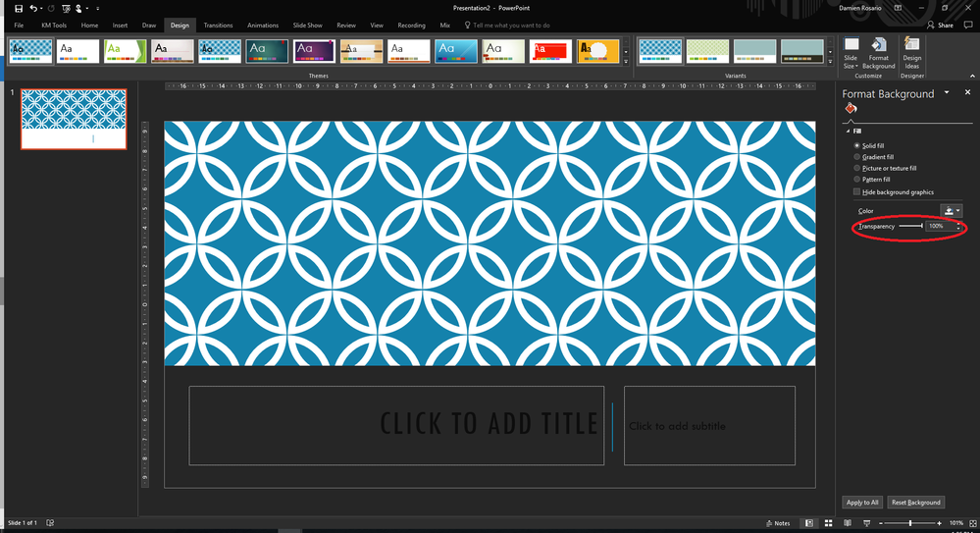Apply the yellow circle Aa theme

coord(598,51)
